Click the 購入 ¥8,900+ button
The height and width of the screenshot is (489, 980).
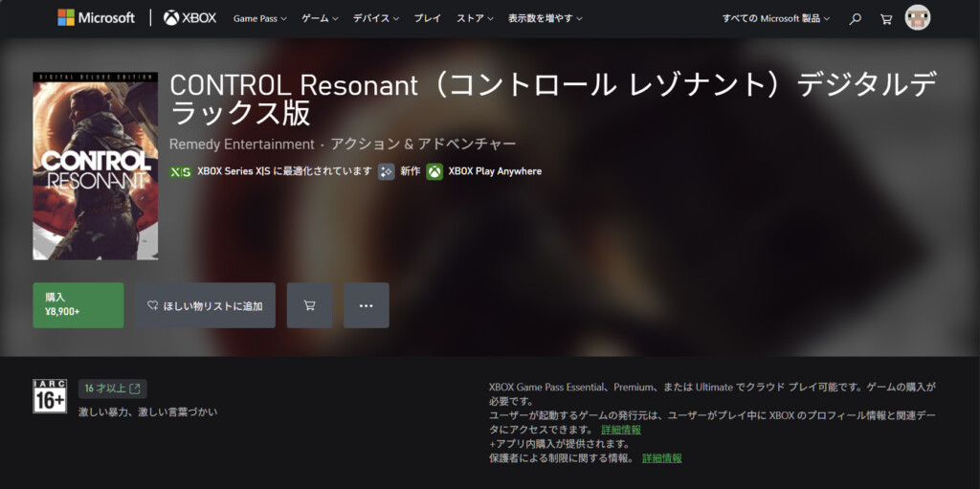point(78,305)
